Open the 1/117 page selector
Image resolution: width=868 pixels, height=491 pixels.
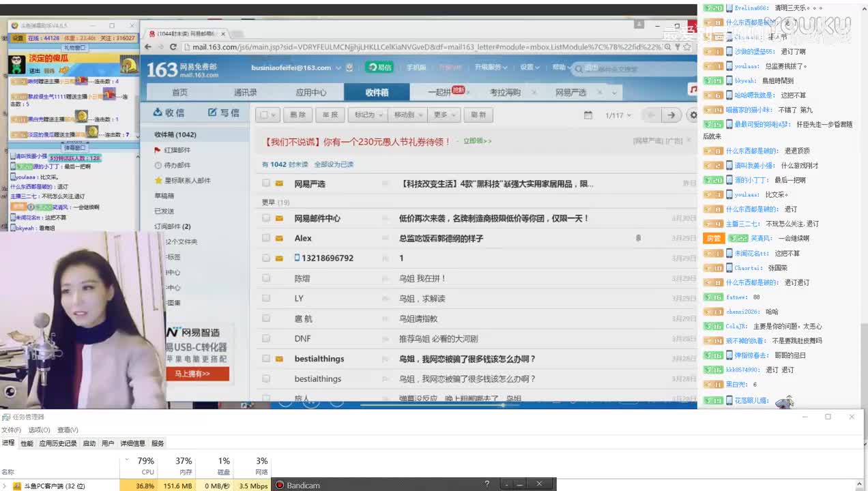[618, 115]
